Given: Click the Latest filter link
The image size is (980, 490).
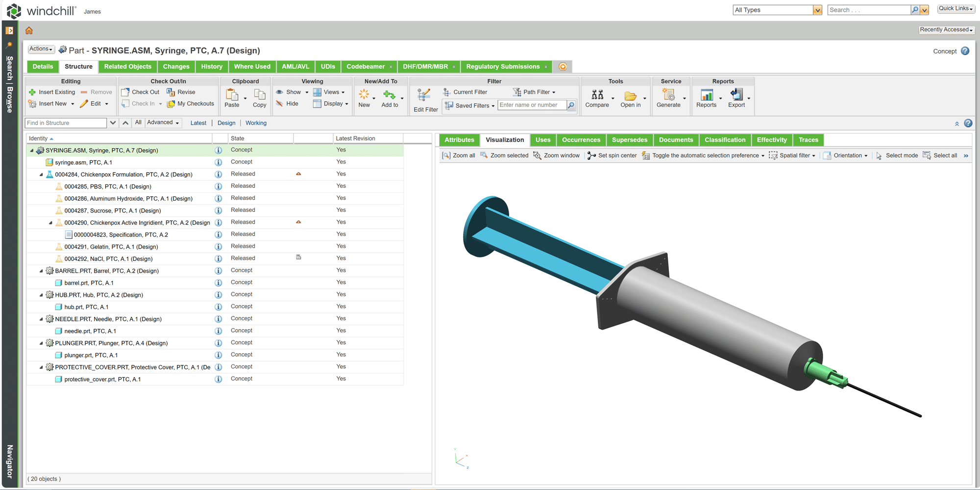Looking at the screenshot, I should click(198, 123).
